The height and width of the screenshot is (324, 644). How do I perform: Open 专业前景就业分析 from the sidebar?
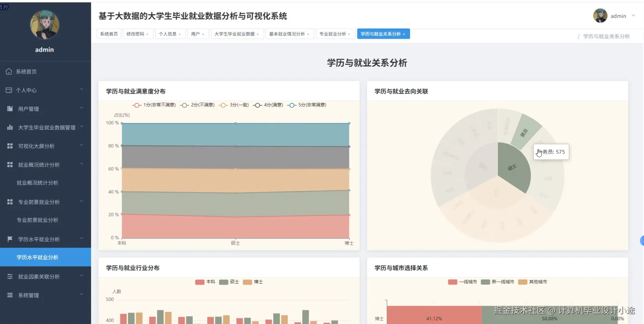point(37,220)
